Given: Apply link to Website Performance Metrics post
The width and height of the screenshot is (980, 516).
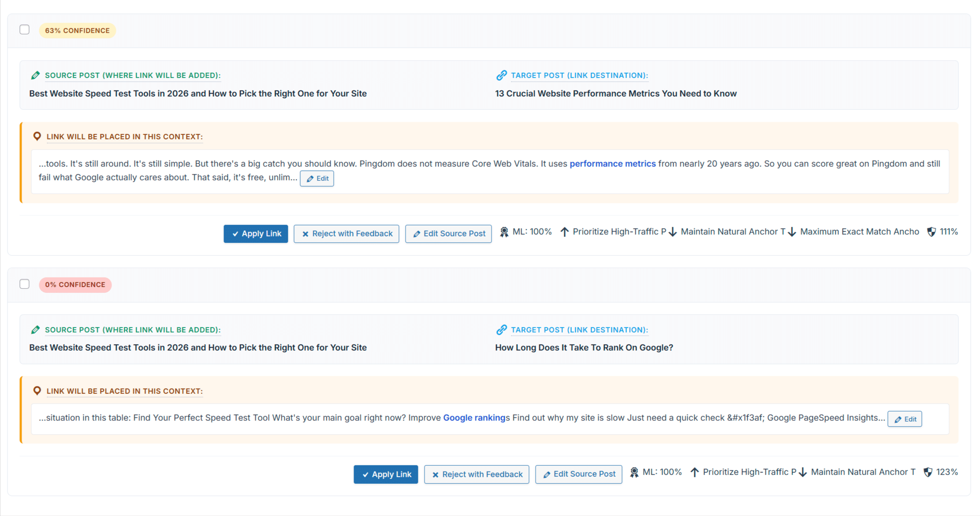Looking at the screenshot, I should point(256,234).
